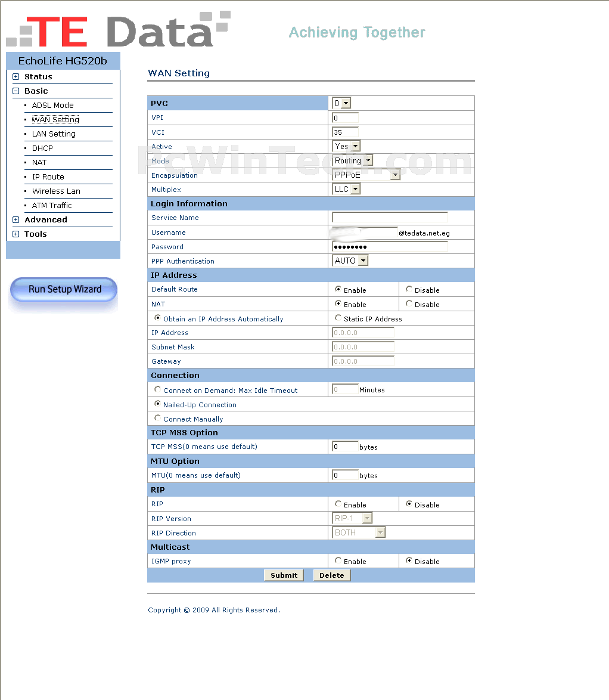The width and height of the screenshot is (609, 700).
Task: Open the Multiplex LLC dropdown
Action: point(346,189)
